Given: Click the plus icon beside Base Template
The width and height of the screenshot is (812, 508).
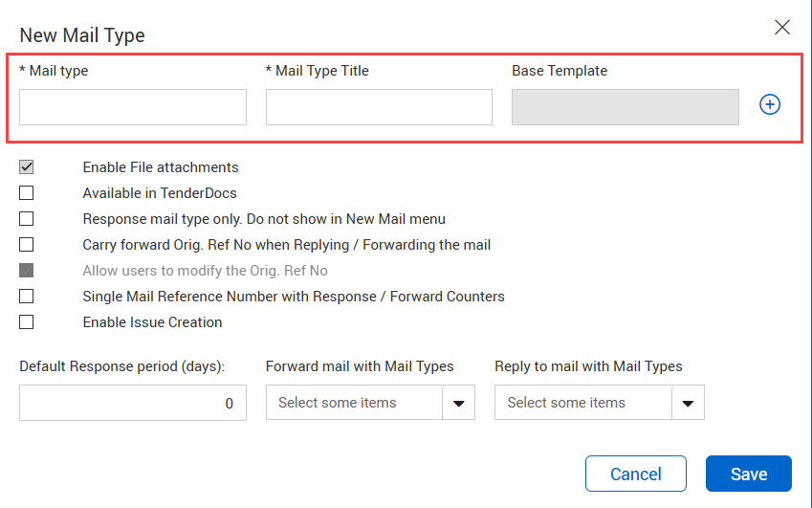Looking at the screenshot, I should point(770,105).
